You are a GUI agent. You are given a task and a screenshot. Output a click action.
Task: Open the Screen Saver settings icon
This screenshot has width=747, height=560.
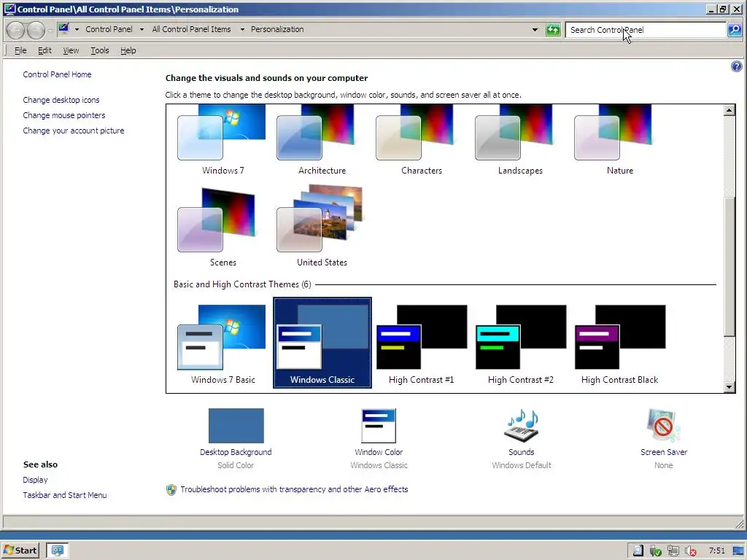[663, 425]
